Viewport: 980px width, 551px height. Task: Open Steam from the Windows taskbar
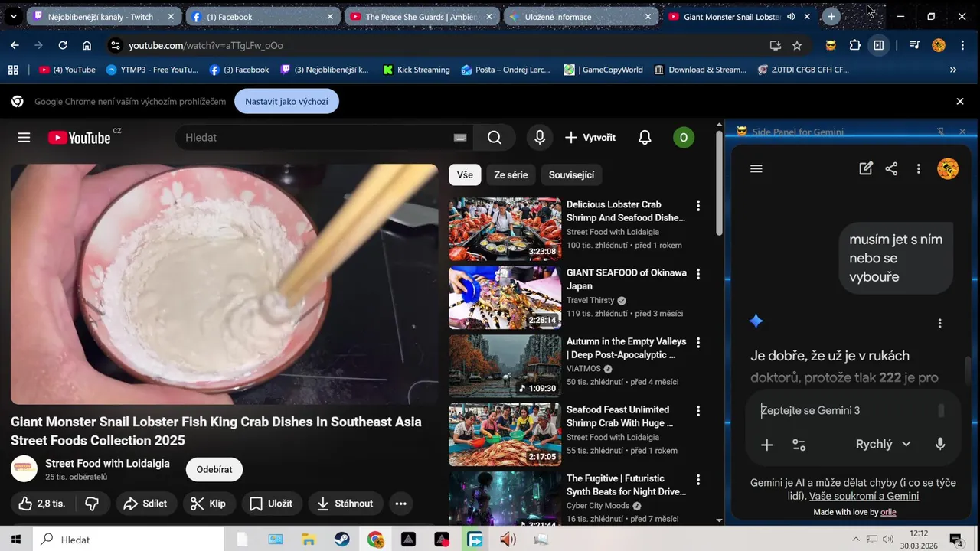[342, 540]
